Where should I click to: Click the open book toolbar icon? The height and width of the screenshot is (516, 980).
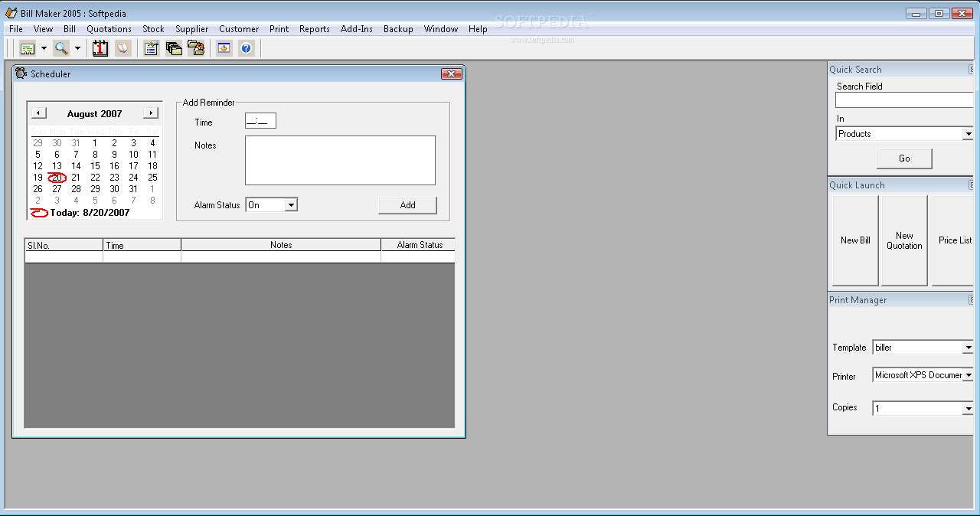click(122, 48)
